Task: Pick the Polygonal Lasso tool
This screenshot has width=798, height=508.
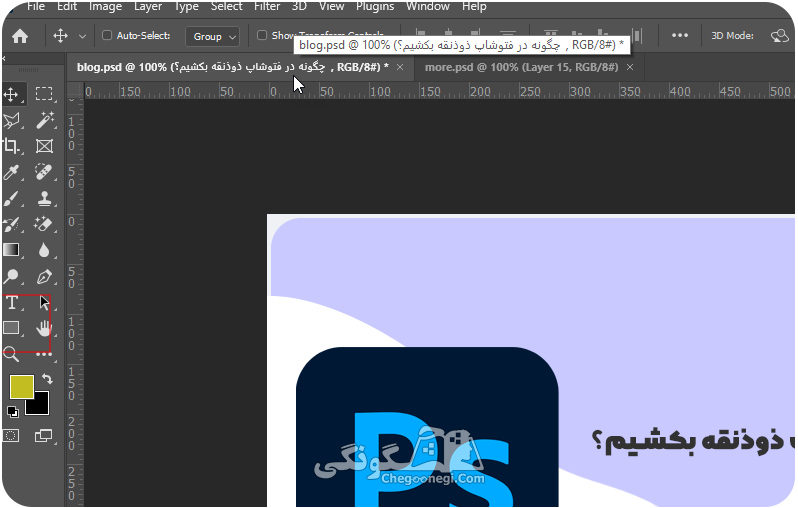Action: click(x=11, y=121)
